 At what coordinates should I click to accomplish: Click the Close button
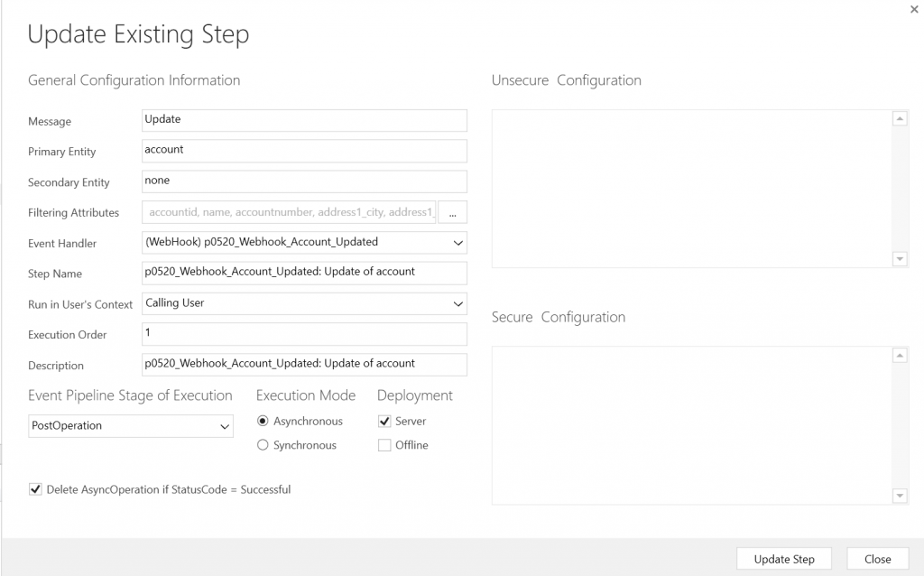[x=877, y=559]
